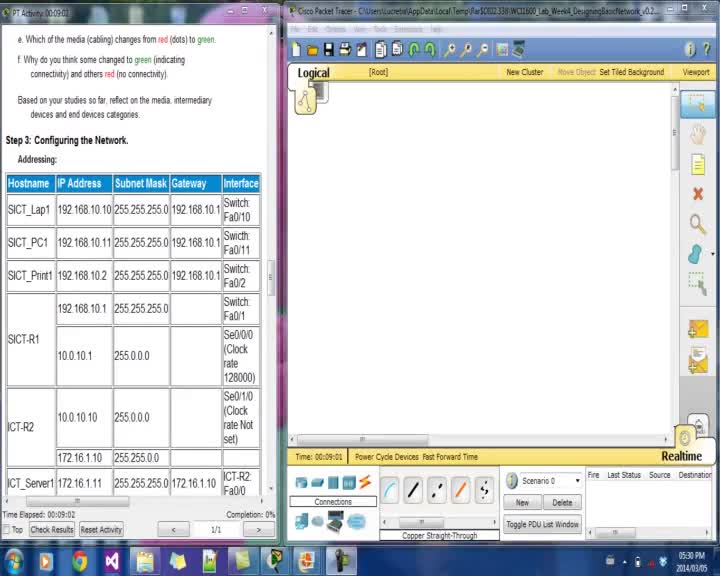Click the Print icon in toolbar

tap(343, 50)
